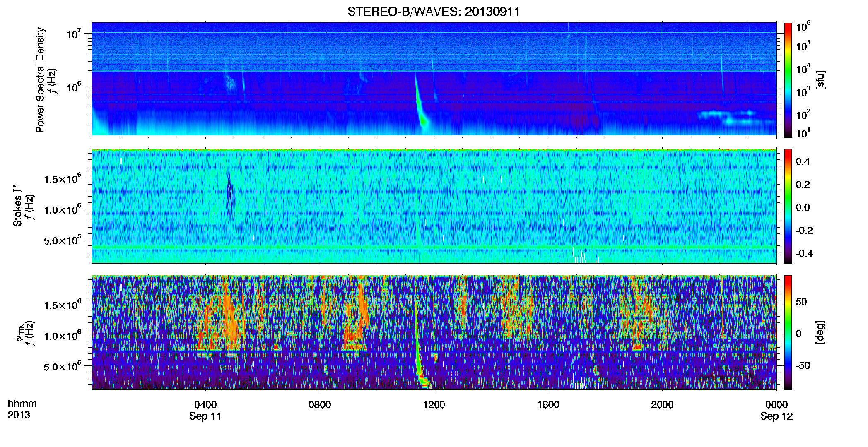The height and width of the screenshot is (447, 868).
Task: Click the plot title STEREO-B/WAVES: 20130911
Action: tap(434, 12)
